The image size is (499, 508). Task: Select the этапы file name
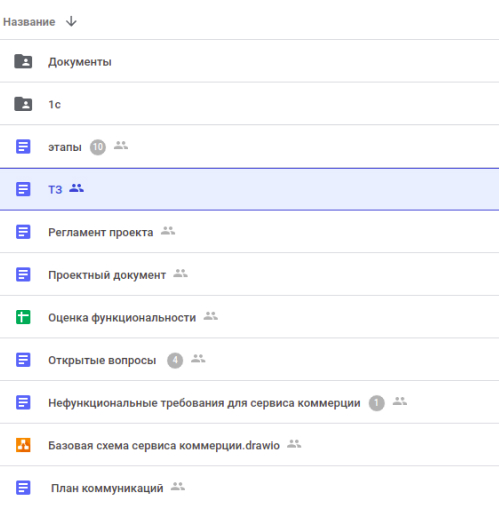tap(65, 147)
